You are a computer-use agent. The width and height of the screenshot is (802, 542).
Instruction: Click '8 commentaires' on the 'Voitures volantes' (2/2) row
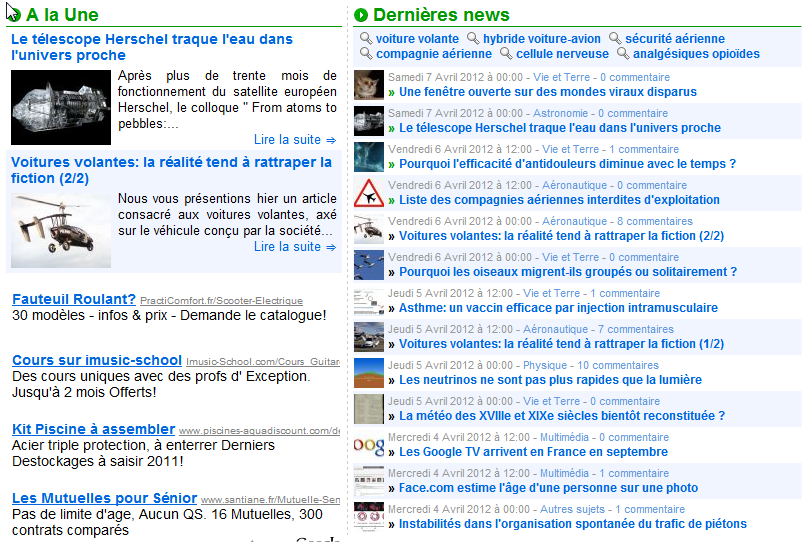(655, 221)
